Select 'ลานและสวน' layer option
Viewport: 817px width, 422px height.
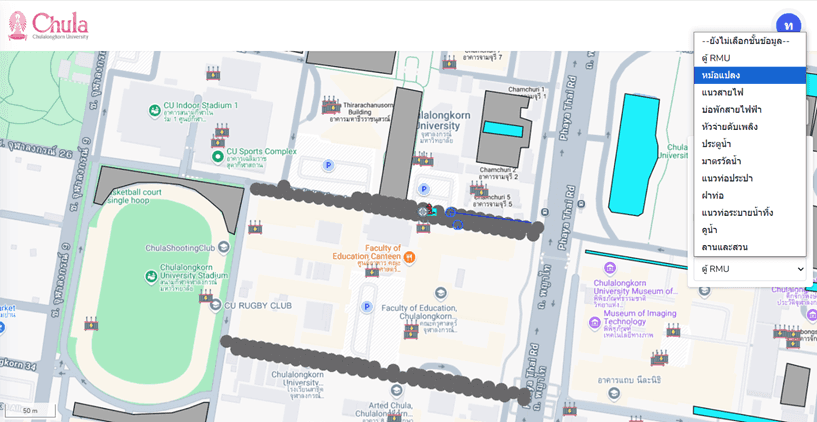point(750,247)
